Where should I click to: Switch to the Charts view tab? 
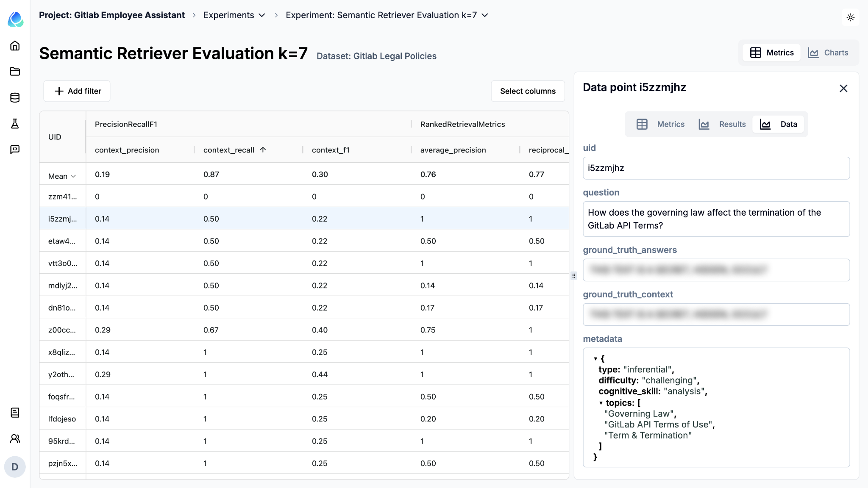click(x=828, y=53)
